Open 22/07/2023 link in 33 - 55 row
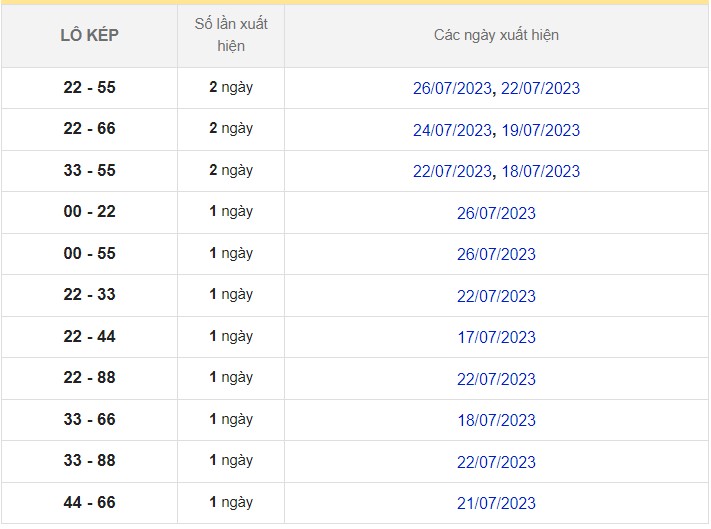Screen dimensions: 711x529 click(452, 171)
